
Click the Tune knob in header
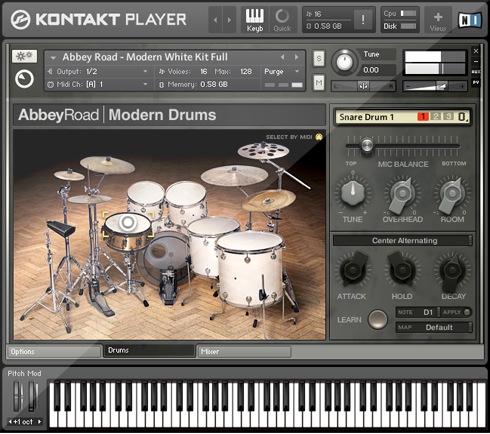click(344, 62)
